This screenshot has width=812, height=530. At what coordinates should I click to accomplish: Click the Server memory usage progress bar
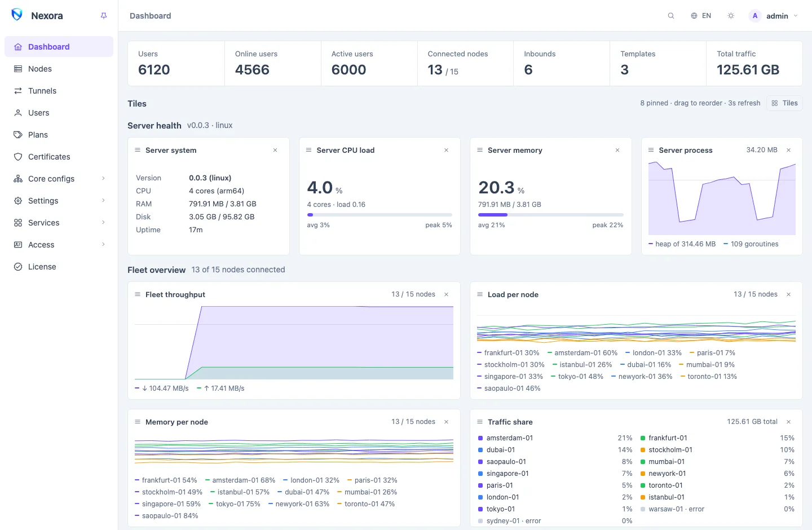551,215
